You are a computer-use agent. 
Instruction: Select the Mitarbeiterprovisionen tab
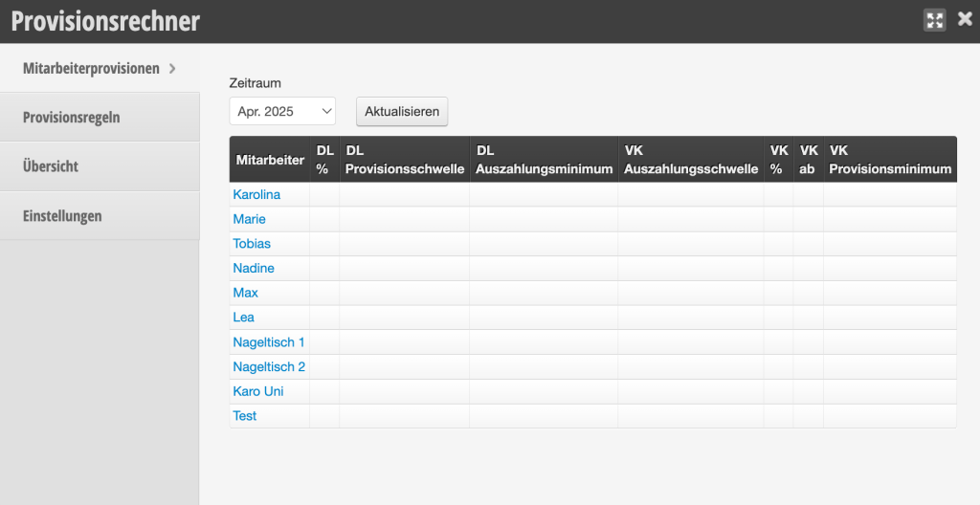(x=100, y=68)
